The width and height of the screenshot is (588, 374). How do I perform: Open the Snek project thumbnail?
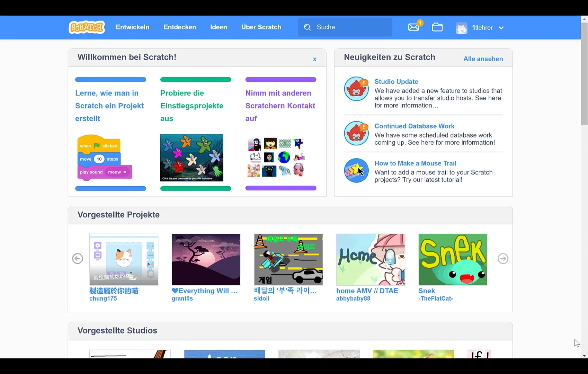click(453, 259)
